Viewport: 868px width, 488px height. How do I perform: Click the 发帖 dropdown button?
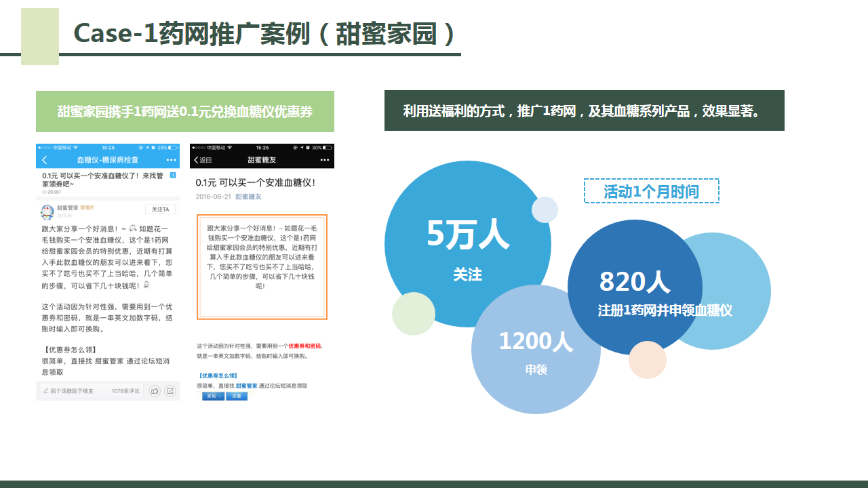[212, 396]
